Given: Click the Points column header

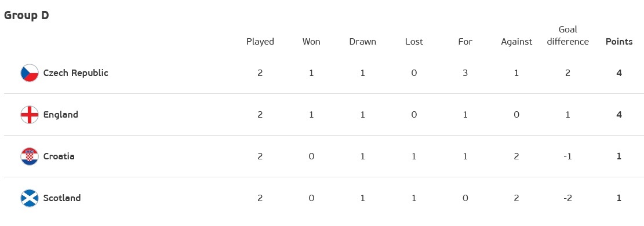Looking at the screenshot, I should tap(619, 42).
